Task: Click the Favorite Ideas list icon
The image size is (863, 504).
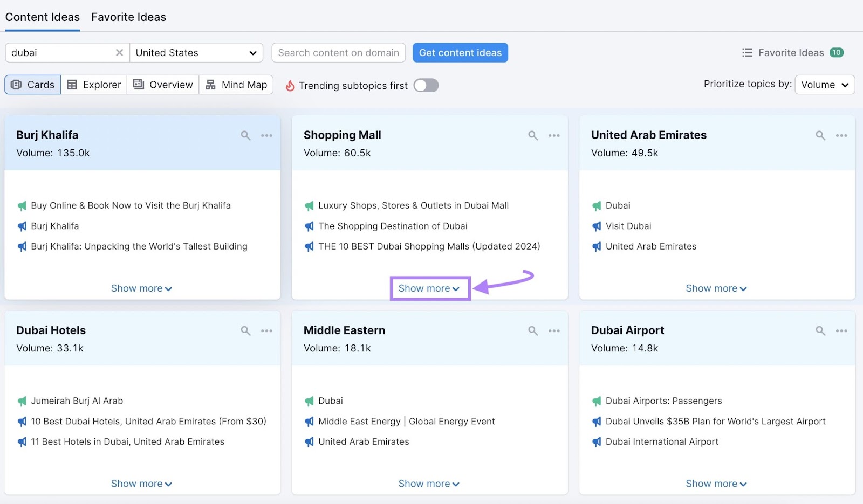Action: click(x=747, y=53)
